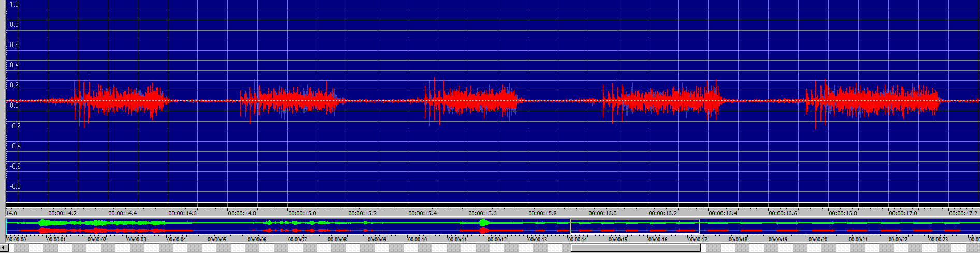Click the scrollbar's left arrow button
980x253 pixels.
pyautogui.click(x=4, y=248)
